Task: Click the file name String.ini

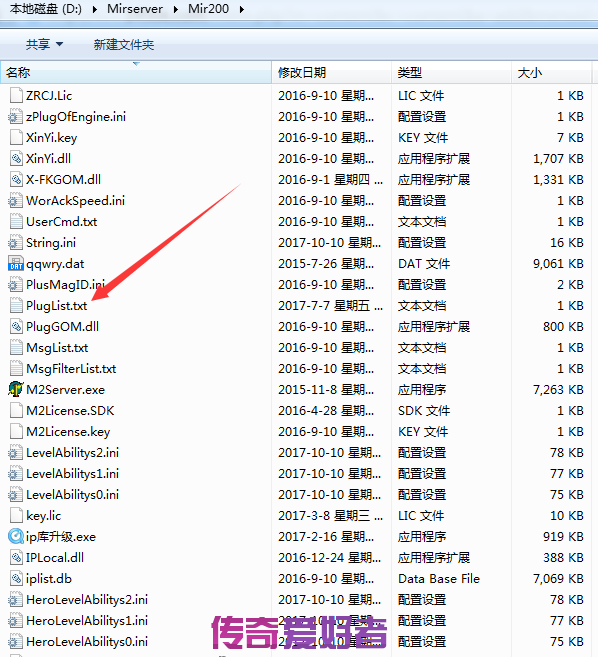Action: tap(51, 243)
